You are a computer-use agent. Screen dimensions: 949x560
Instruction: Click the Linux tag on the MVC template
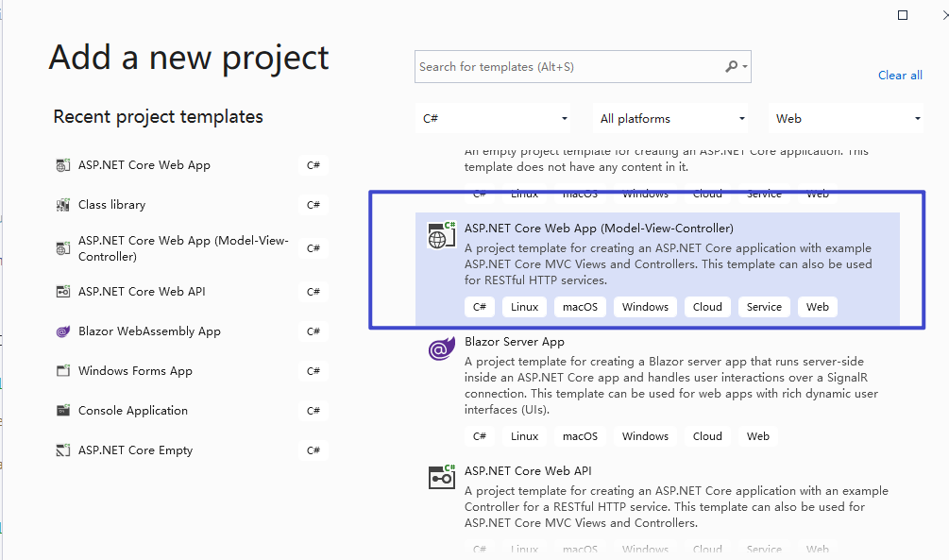523,306
